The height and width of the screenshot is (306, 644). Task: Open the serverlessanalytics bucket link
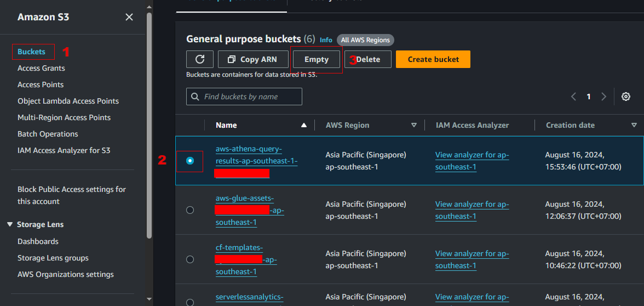249,297
